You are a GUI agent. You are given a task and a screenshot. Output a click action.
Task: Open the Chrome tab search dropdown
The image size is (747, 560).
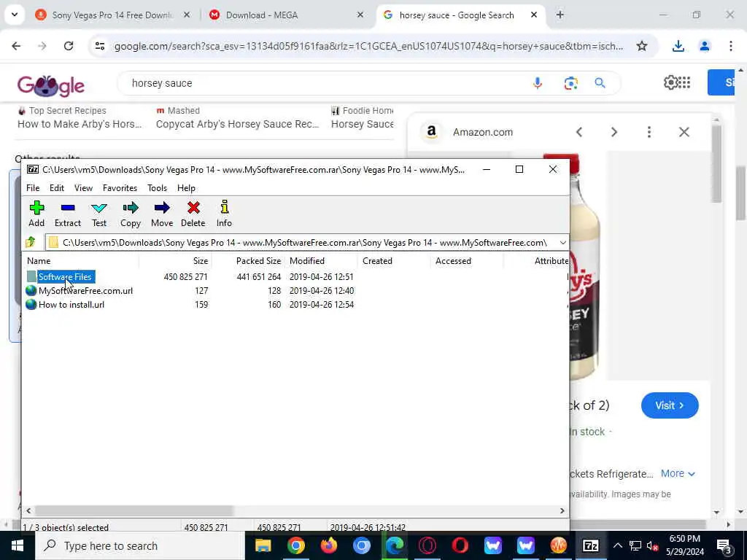15,15
